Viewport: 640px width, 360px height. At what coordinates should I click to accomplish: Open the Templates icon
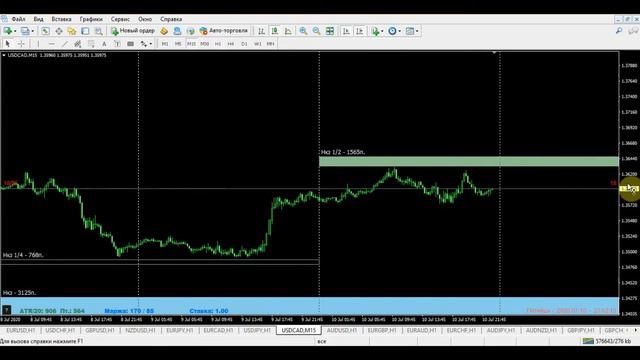coord(410,31)
